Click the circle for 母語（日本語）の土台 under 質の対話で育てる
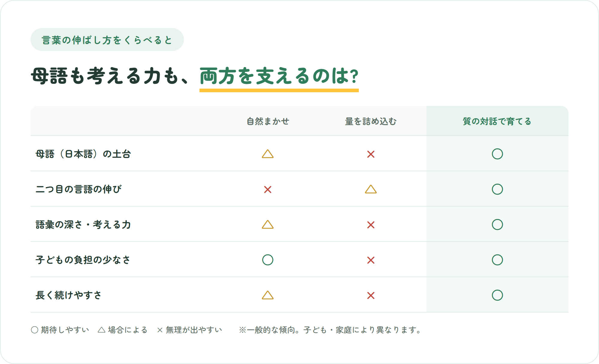Viewport: 599px width, 364px height. (497, 154)
